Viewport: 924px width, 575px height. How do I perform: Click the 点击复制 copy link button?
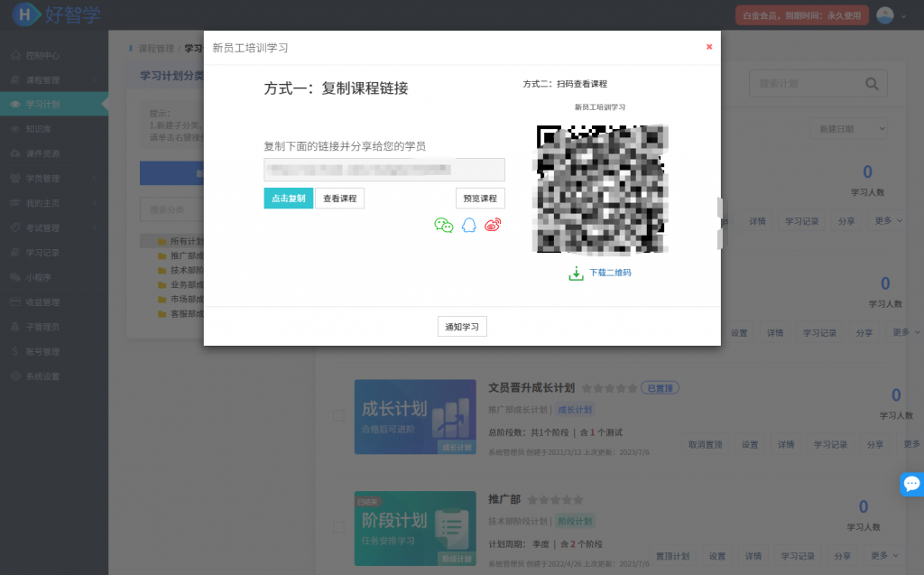(288, 199)
